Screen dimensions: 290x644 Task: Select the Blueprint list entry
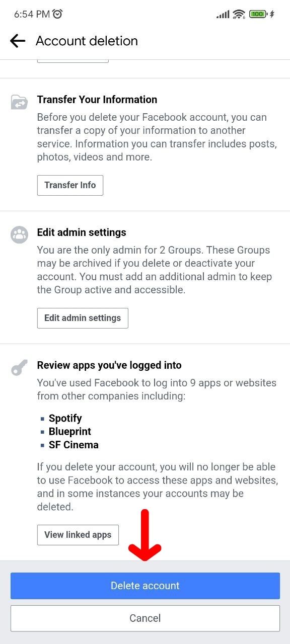(70, 432)
